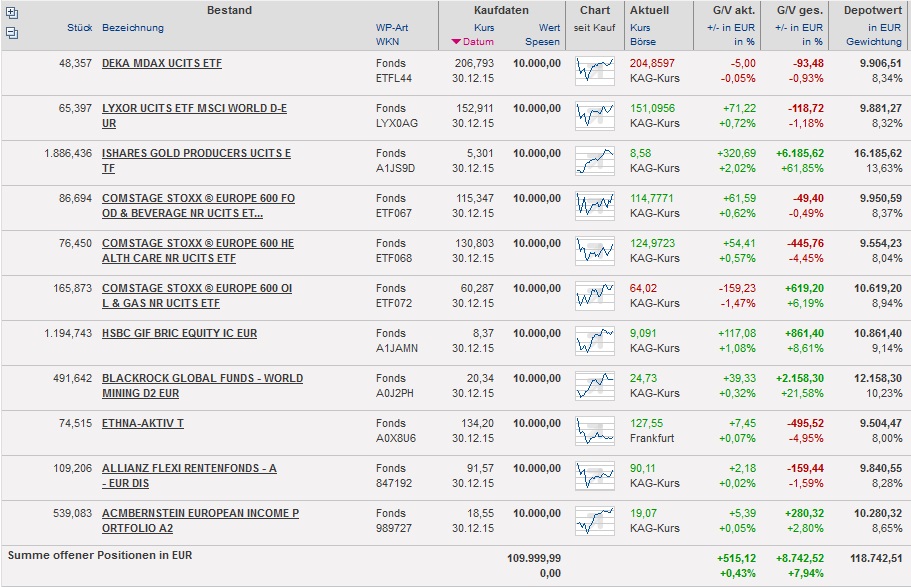The width and height of the screenshot is (911, 587).
Task: Open the chart thumbnail for ACMBernstein European Income
Action: coord(595,521)
